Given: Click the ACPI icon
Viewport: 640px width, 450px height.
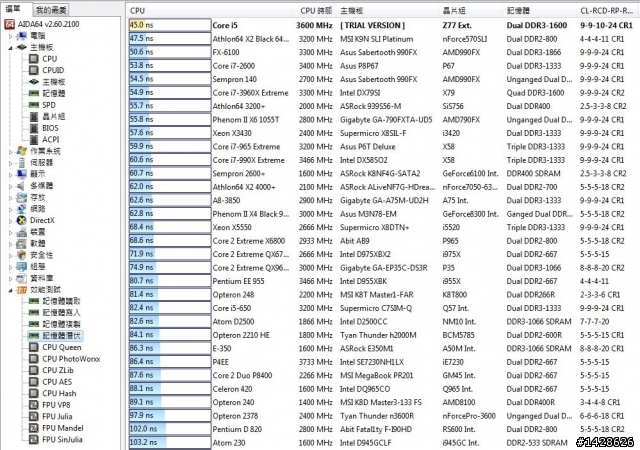Looking at the screenshot, I should coord(34,139).
